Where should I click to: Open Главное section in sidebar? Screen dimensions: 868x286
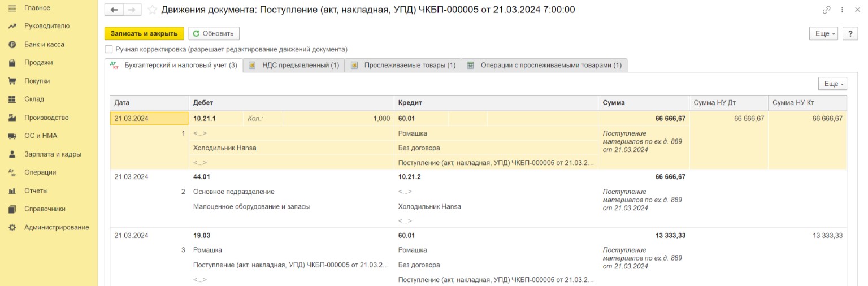click(x=37, y=8)
